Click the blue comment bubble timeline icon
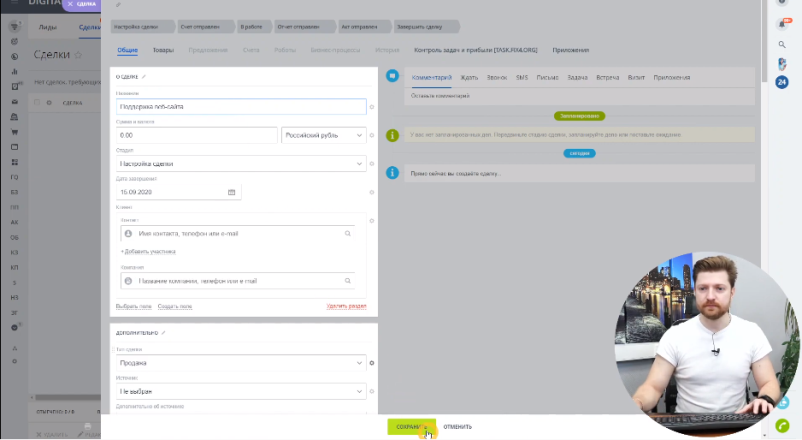Screen dimensions: 802x440 [392, 76]
